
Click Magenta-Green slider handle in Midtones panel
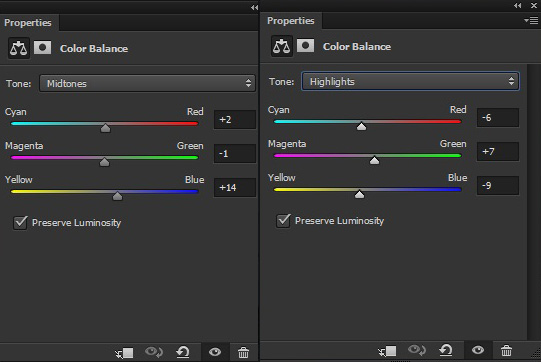[104, 162]
